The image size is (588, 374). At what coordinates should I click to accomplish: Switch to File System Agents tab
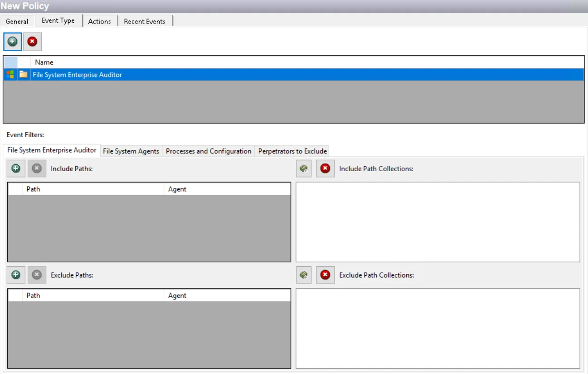click(x=131, y=151)
